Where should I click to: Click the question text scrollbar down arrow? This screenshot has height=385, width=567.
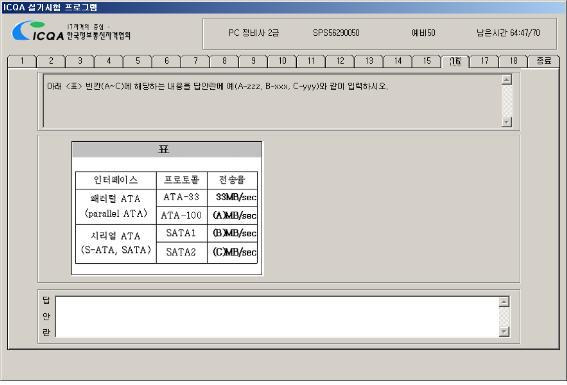(x=507, y=122)
